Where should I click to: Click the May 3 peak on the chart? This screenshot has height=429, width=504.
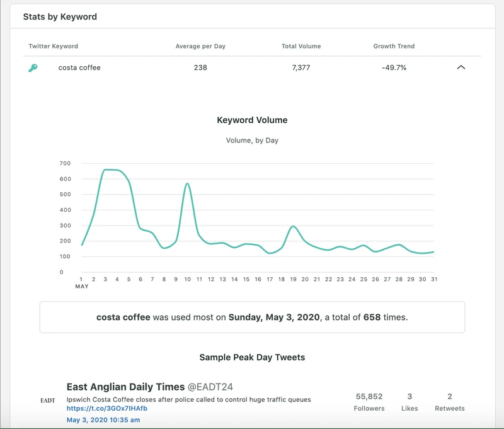pos(105,169)
